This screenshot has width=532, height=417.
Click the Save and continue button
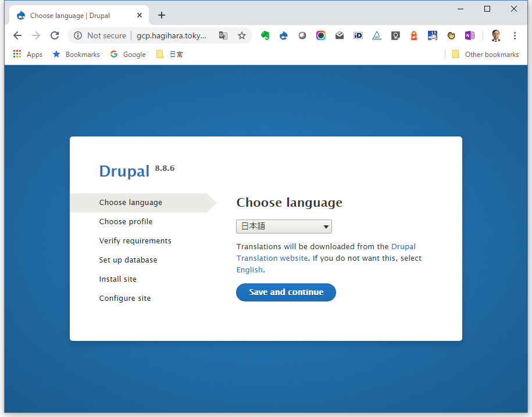coord(286,292)
